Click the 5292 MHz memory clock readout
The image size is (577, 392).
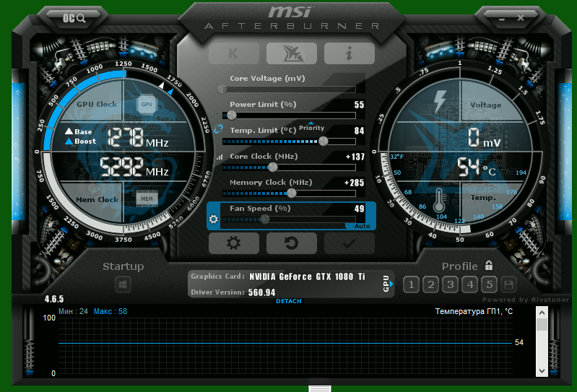[x=134, y=167]
